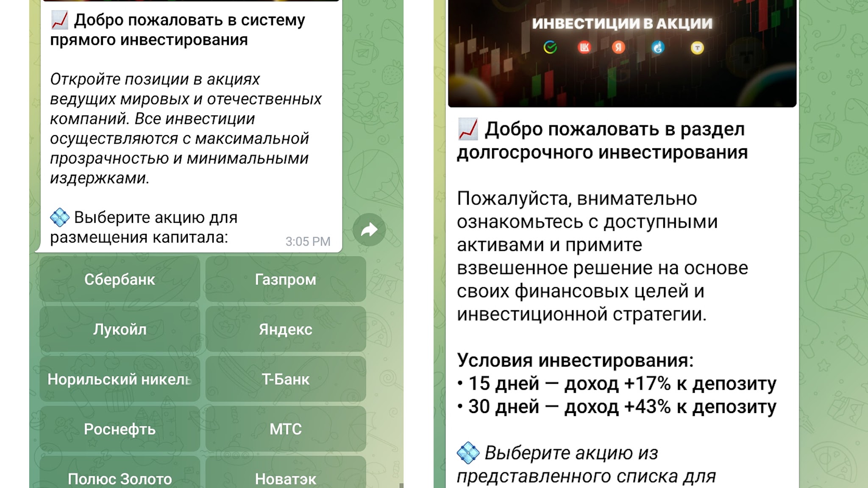Choose the Т-Банк stock button
Screen dimensions: 868x488
pos(286,379)
